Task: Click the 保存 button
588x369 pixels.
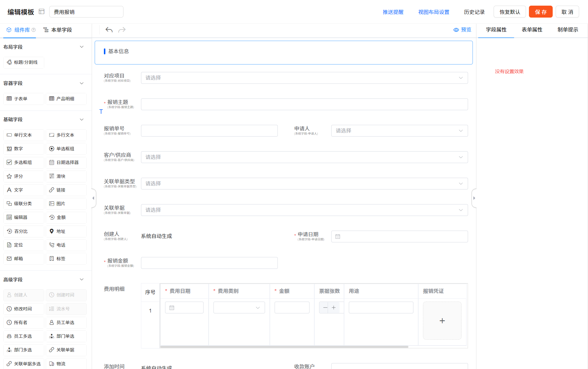Action: (541, 12)
